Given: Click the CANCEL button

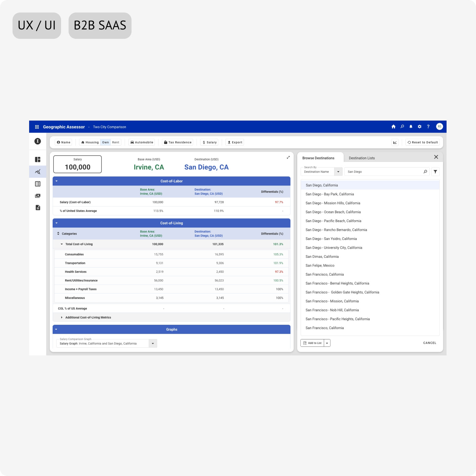Looking at the screenshot, I should [x=430, y=343].
